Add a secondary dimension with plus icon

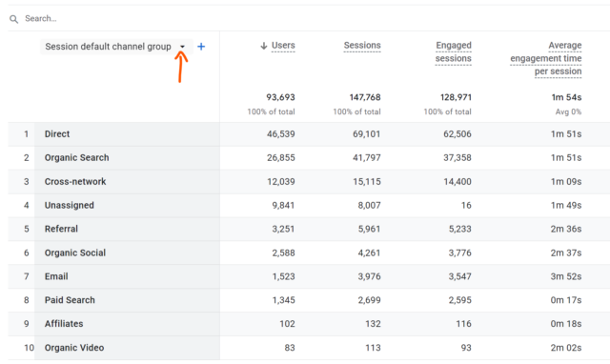click(201, 47)
